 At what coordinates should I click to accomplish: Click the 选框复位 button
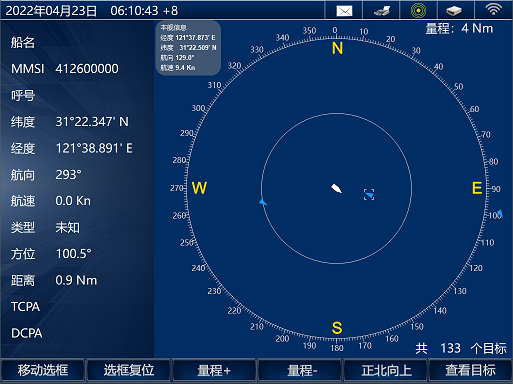[128, 370]
